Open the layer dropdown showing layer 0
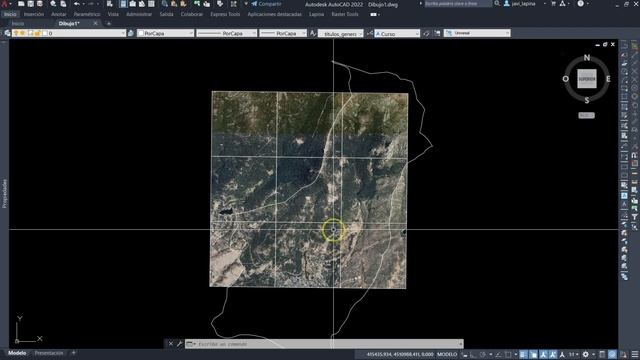 coord(69,33)
